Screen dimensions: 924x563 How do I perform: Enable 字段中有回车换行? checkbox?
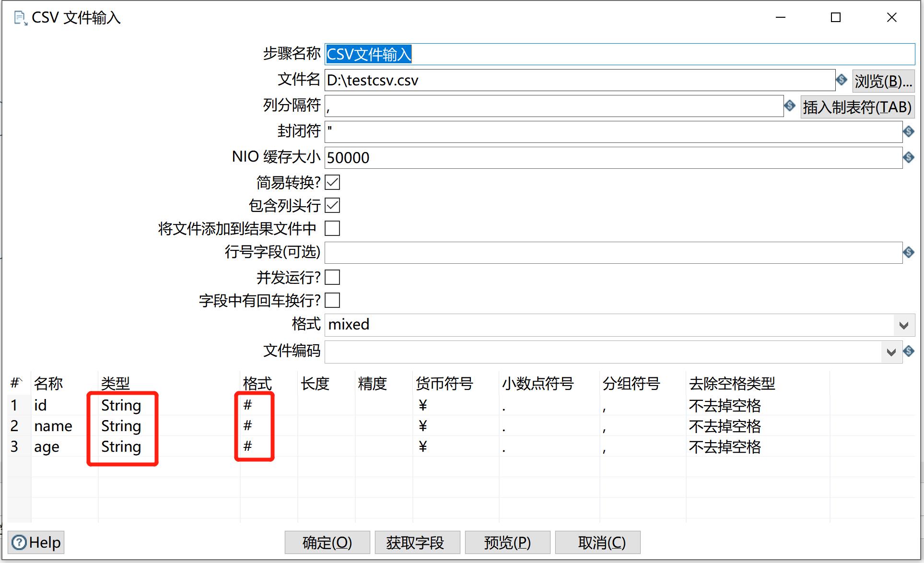pos(332,300)
